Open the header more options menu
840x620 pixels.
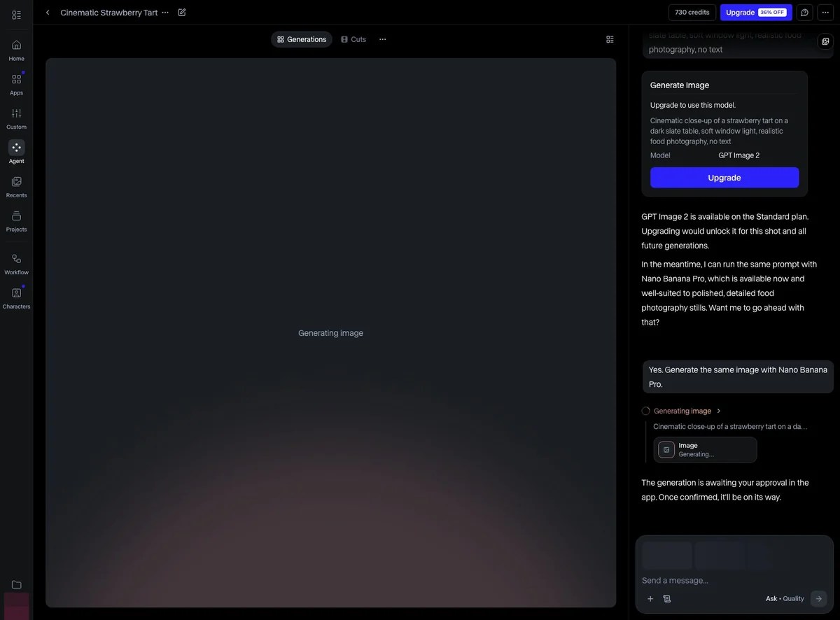pos(825,13)
